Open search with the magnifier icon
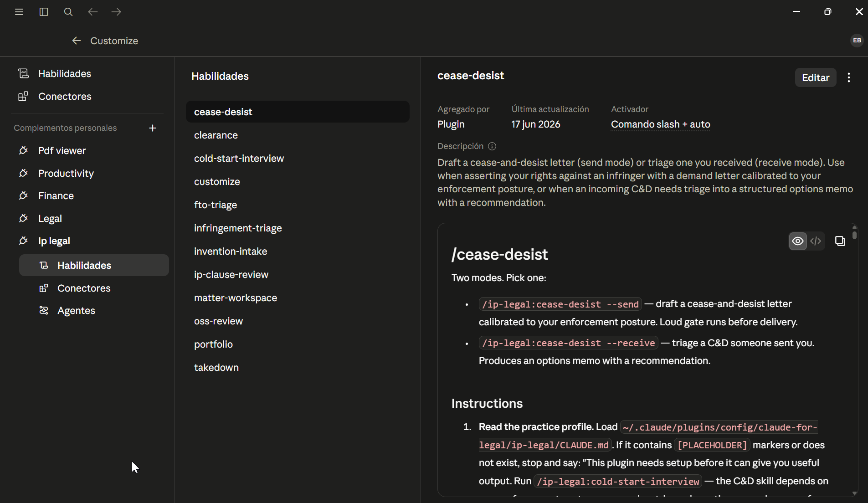The image size is (868, 503). [x=68, y=12]
